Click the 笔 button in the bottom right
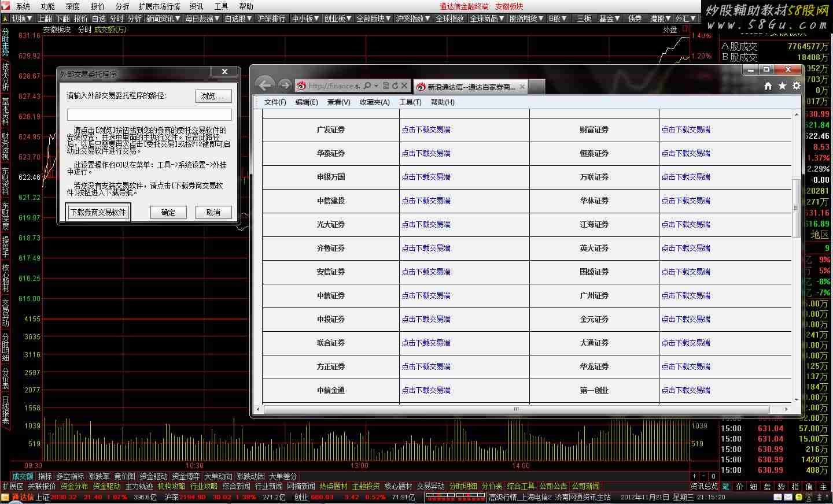833x504 pixels. (x=725, y=487)
